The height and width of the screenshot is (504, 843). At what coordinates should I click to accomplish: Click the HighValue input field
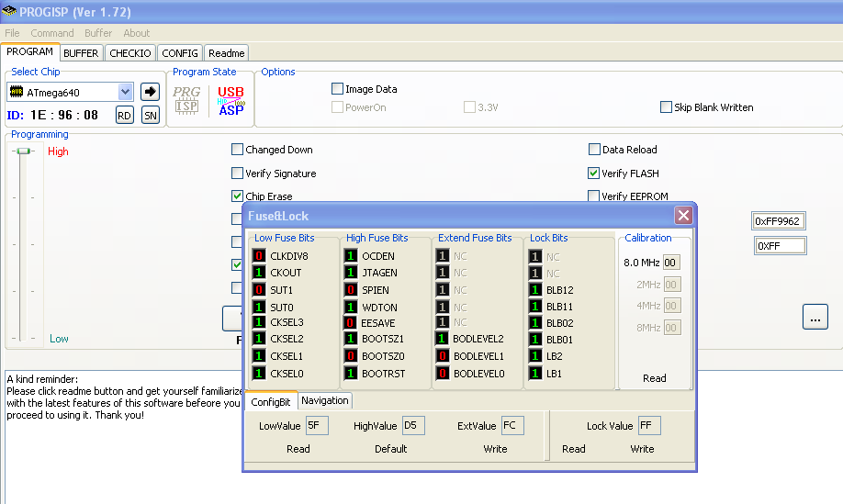413,426
